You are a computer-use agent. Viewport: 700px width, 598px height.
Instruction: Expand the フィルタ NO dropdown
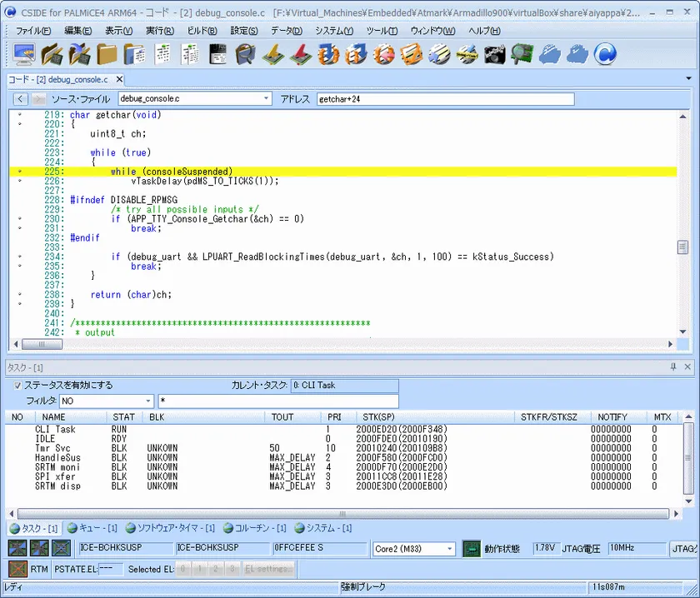(148, 401)
